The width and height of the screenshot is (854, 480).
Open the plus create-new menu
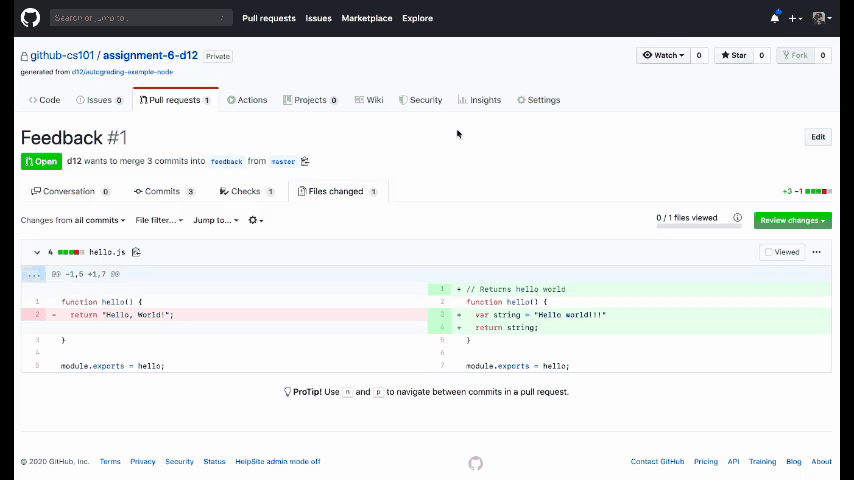pos(795,19)
